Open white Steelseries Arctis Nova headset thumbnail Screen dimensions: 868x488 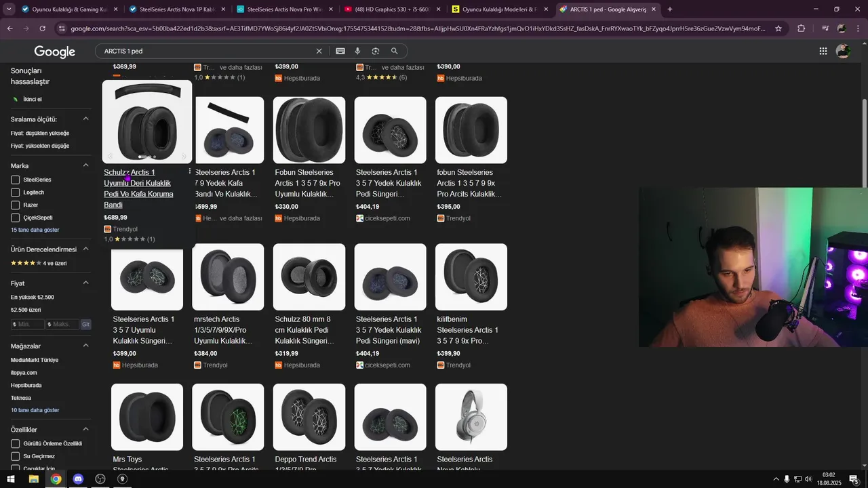471,417
